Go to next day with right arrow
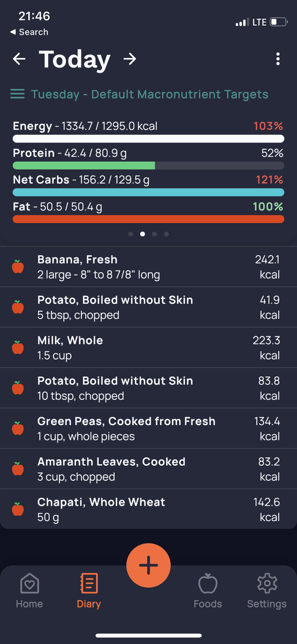 pos(129,59)
